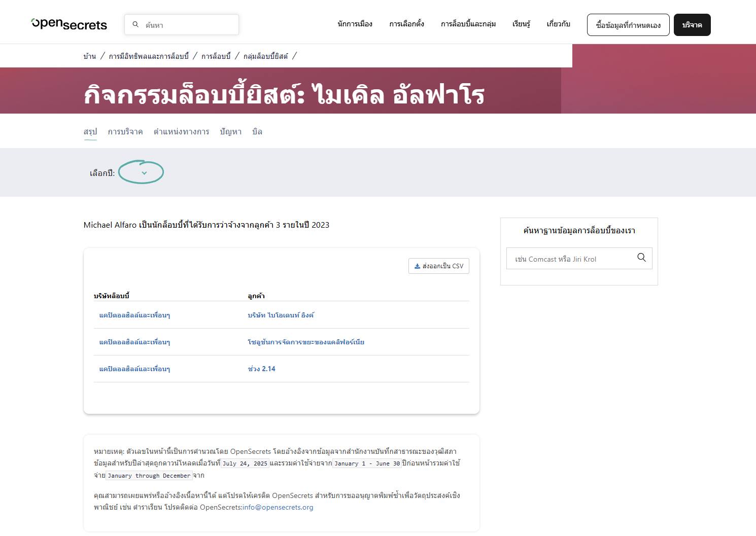
Task: Export the table via ส่งออกเป็น CSV
Action: tap(439, 266)
